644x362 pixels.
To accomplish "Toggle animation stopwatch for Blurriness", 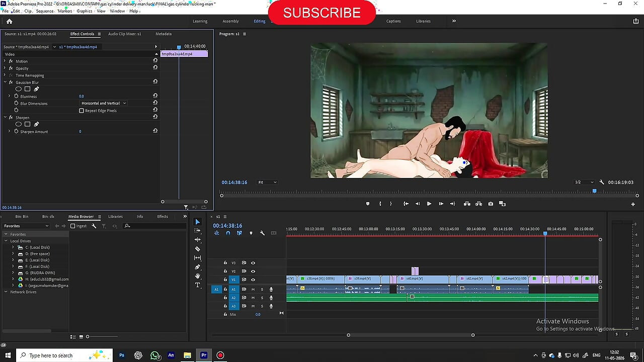I will pyautogui.click(x=16, y=96).
